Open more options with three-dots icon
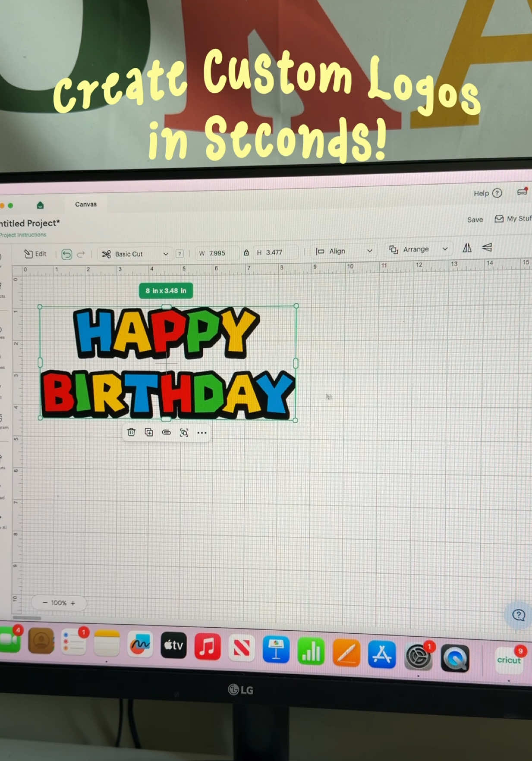532x761 pixels. point(201,433)
